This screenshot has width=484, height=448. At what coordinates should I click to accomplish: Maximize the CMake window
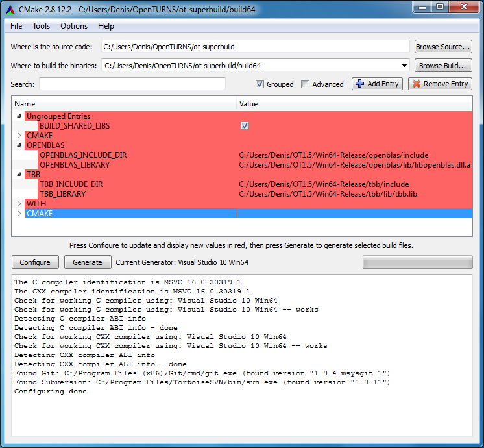pos(440,7)
